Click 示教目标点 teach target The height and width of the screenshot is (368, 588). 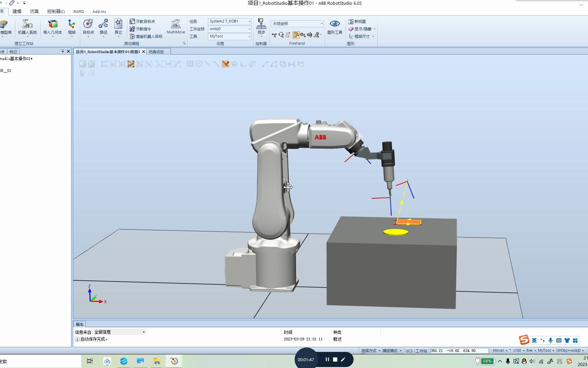[142, 21]
